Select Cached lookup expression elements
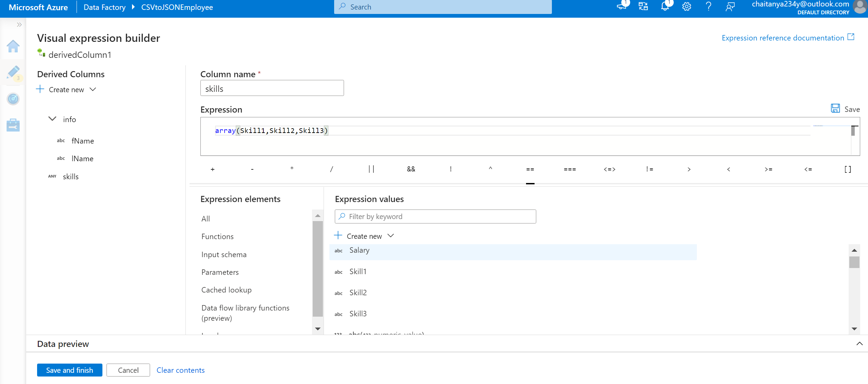Screen dimensions: 868x384 click(226, 290)
